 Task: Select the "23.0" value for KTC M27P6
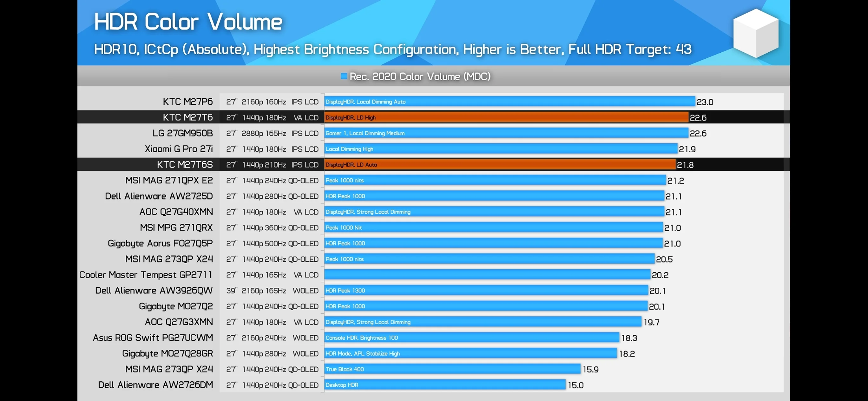[705, 102]
